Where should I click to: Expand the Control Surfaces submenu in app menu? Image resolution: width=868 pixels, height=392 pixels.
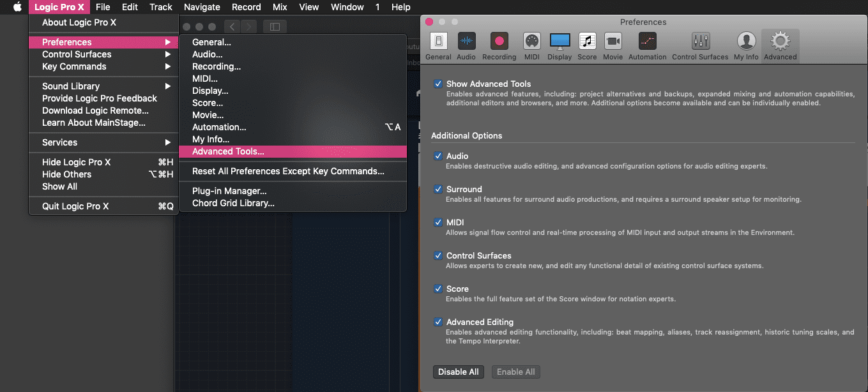pos(103,54)
